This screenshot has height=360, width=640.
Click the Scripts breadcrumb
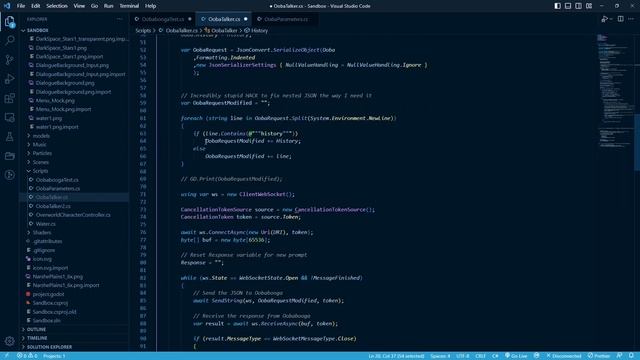tap(143, 30)
